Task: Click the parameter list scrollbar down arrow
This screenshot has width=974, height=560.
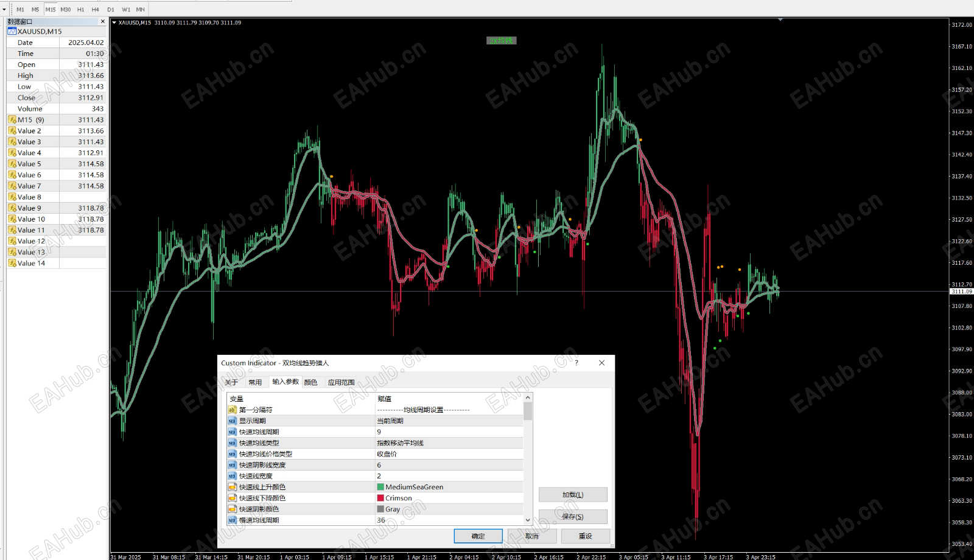Action: point(528,520)
